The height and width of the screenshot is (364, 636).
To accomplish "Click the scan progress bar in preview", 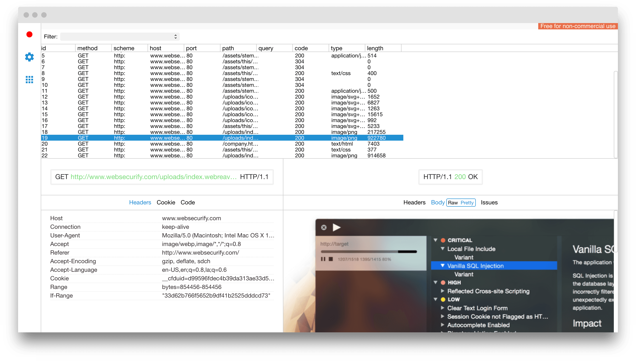I will [x=368, y=252].
